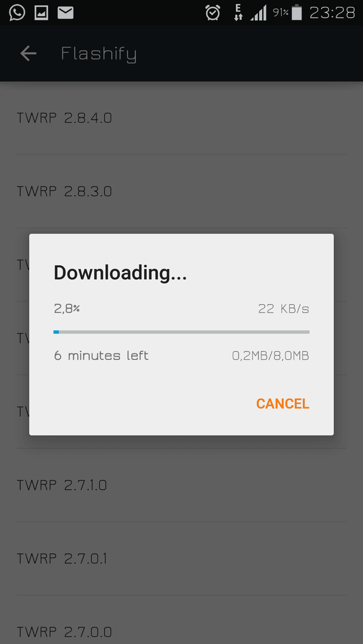Viewport: 363px width, 644px height.
Task: Choose the TWRP 2.7.1.0 entry
Action: point(181,485)
